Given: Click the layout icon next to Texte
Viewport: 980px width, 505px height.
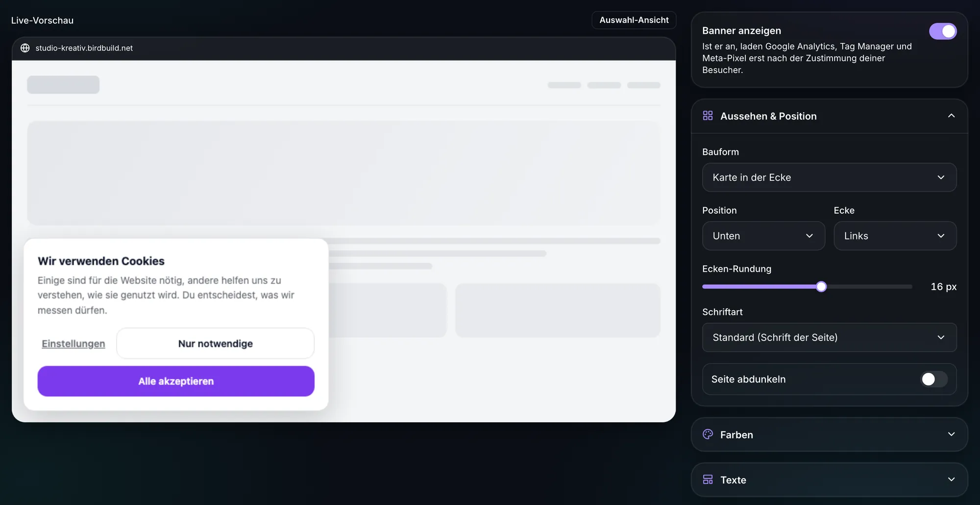Looking at the screenshot, I should pos(708,480).
